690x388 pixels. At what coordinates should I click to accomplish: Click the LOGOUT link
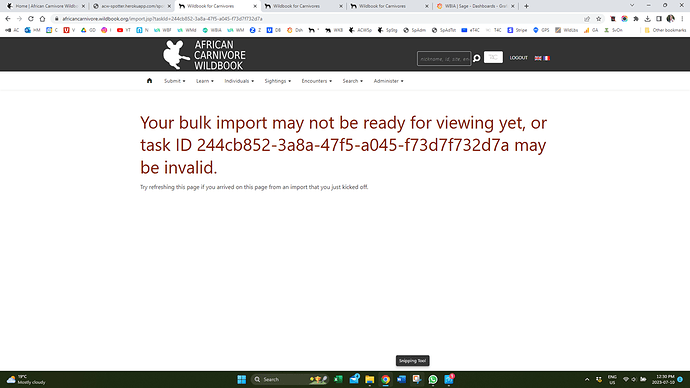pyautogui.click(x=518, y=58)
